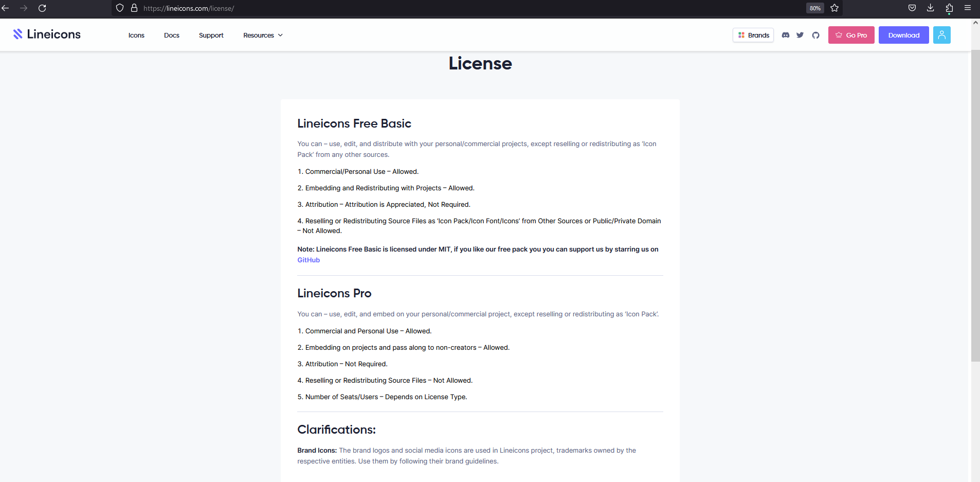The width and height of the screenshot is (980, 482).
Task: Click the user account profile icon
Action: point(941,35)
